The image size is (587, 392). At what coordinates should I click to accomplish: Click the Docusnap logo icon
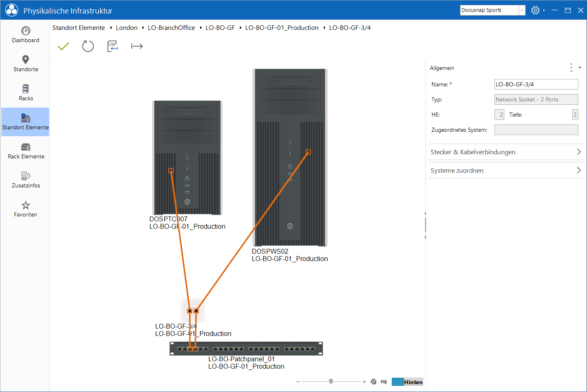pos(11,10)
